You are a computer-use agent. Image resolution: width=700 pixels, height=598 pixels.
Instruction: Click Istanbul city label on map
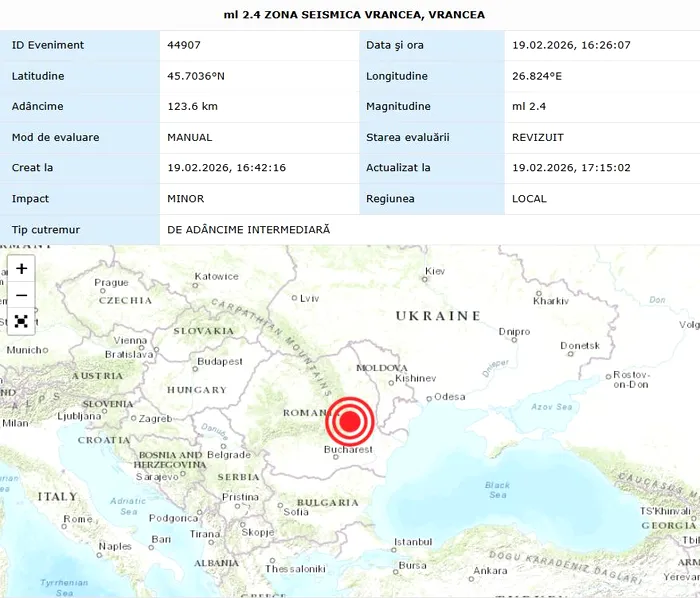pos(413,542)
